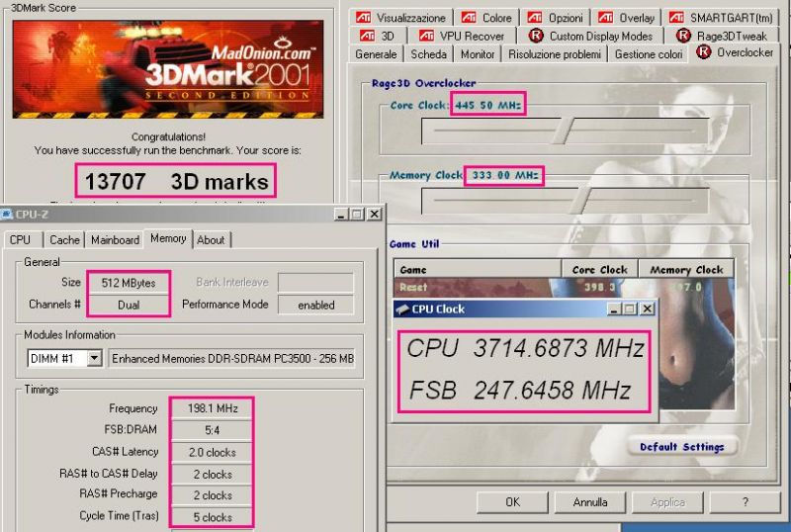Minimize the CPU Clock window
This screenshot has height=532, width=791.
pos(613,309)
